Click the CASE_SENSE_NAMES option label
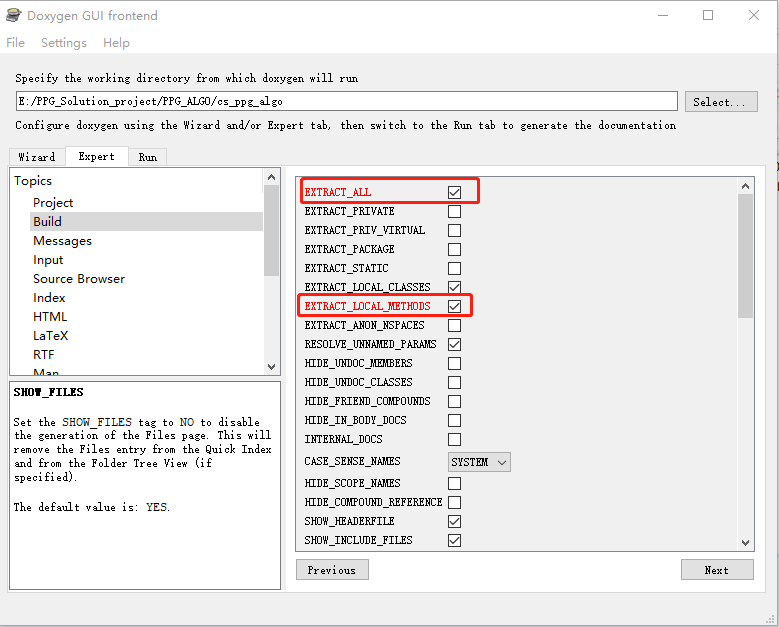Image resolution: width=779 pixels, height=627 pixels. (352, 462)
